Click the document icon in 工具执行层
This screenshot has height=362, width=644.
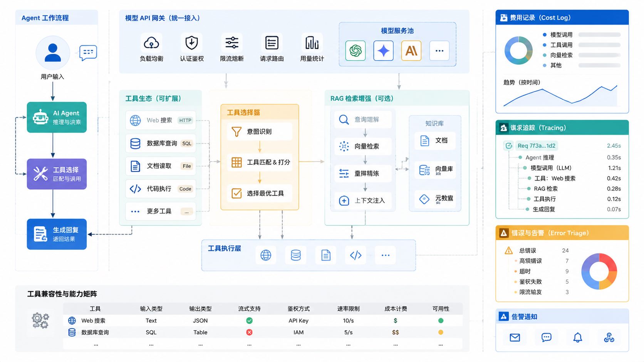326,255
